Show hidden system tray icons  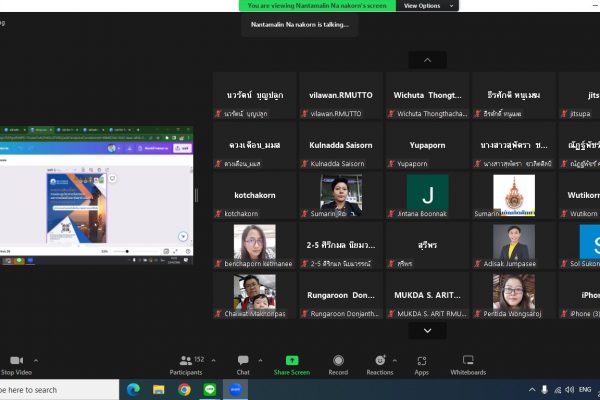[x=532, y=390]
